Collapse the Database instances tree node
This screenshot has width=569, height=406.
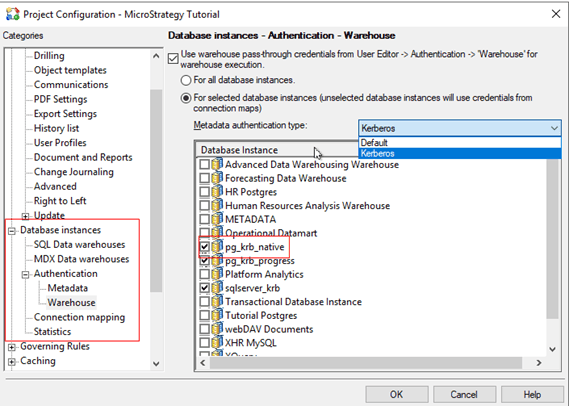(x=12, y=231)
